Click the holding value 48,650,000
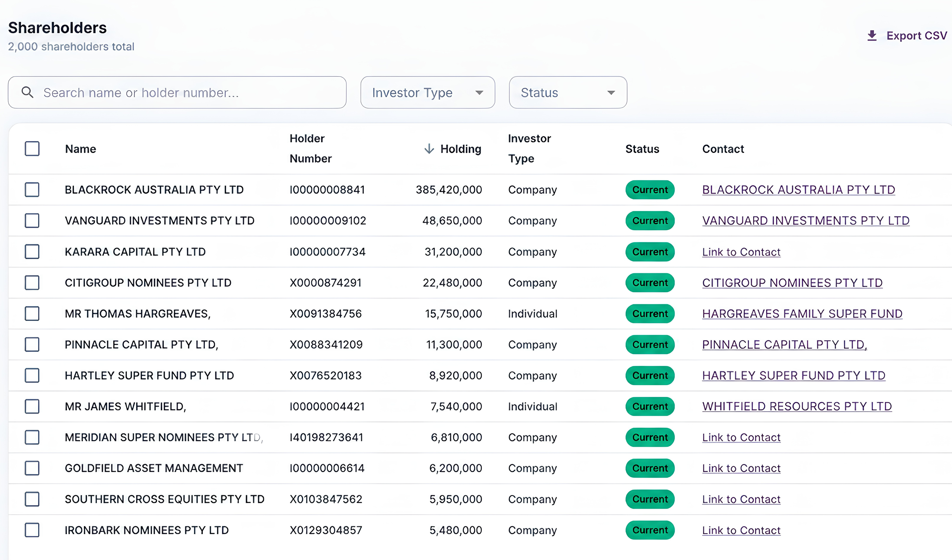 pyautogui.click(x=452, y=221)
